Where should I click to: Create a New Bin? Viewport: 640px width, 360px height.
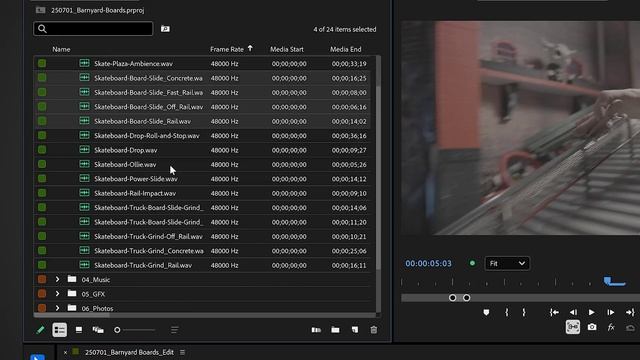pyautogui.click(x=336, y=330)
